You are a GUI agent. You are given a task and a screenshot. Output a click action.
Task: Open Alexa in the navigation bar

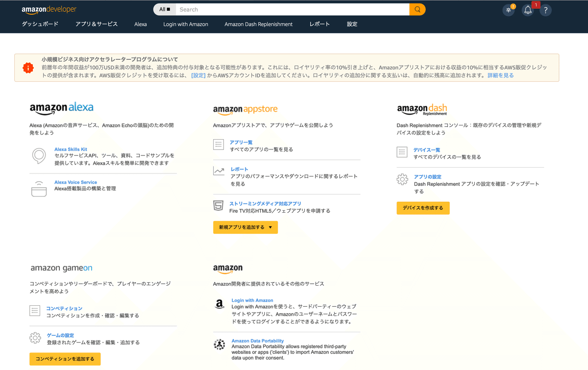click(141, 24)
